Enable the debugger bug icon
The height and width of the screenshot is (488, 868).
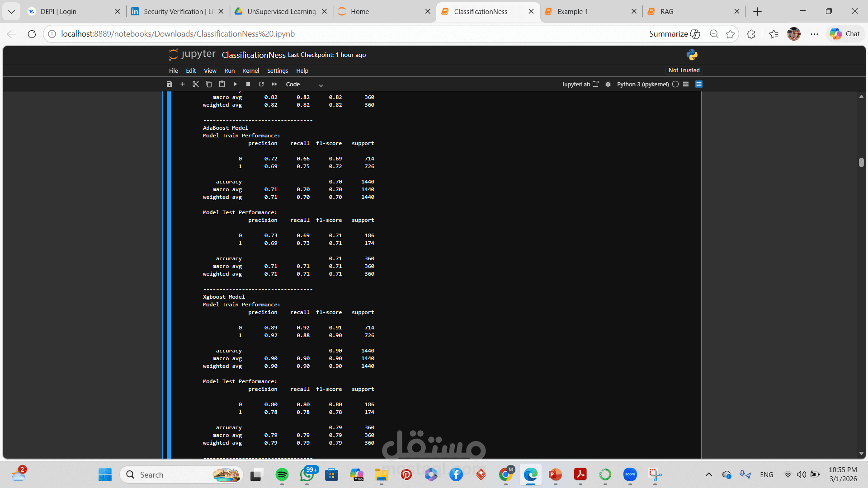click(x=608, y=84)
